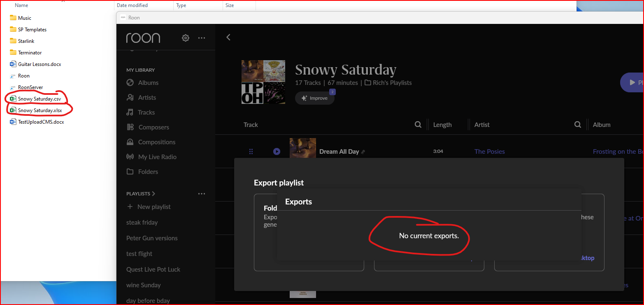Open the wine Sunday playlist
This screenshot has height=305, width=644.
tap(143, 285)
